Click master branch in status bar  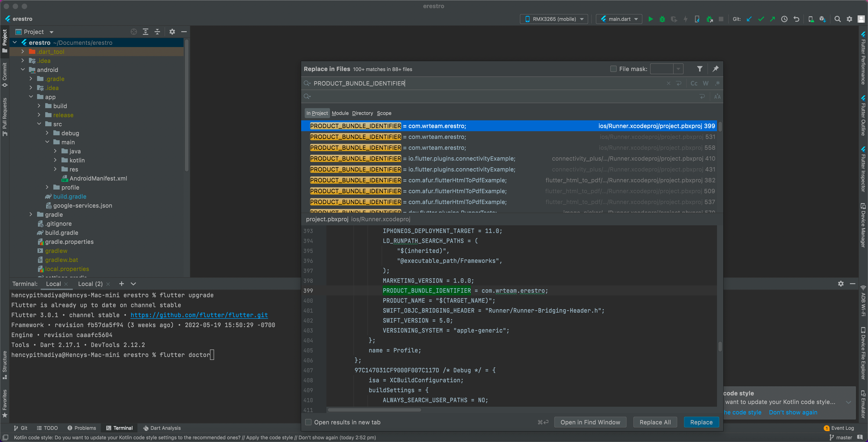point(840,437)
